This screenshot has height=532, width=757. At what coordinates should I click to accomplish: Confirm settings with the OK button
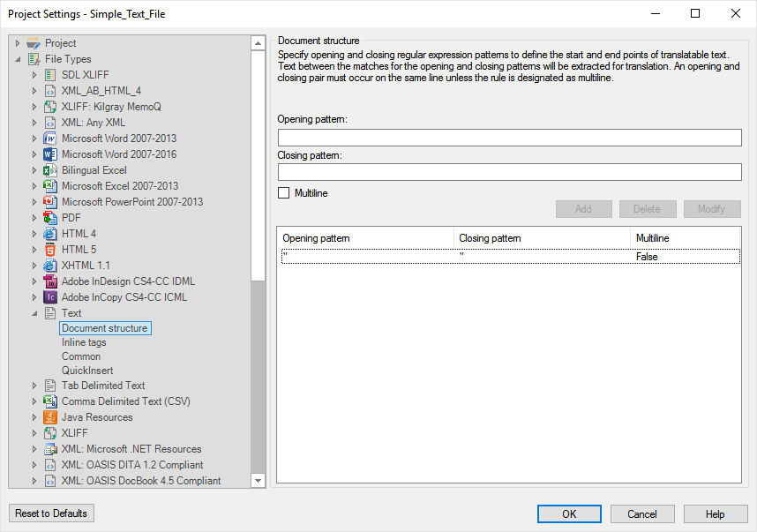click(569, 514)
